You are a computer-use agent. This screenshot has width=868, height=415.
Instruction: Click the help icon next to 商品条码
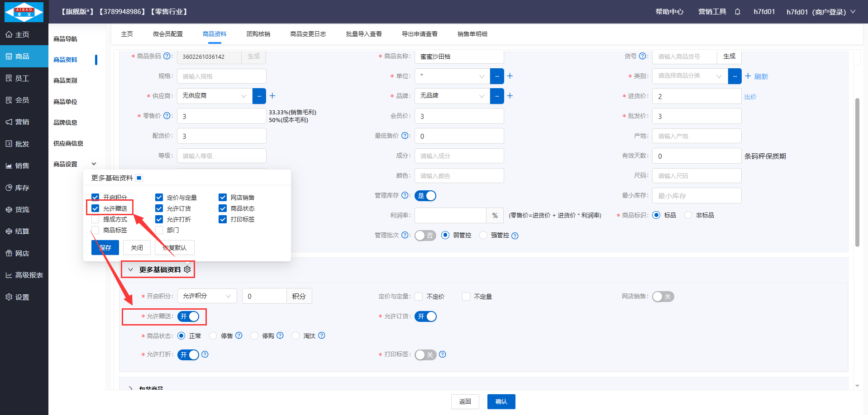(x=167, y=56)
